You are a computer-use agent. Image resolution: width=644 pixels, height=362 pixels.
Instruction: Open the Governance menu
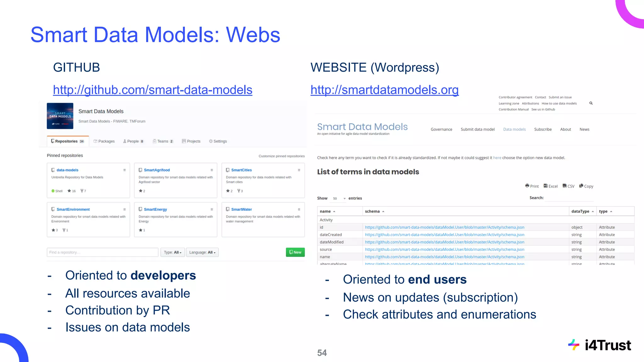click(441, 129)
